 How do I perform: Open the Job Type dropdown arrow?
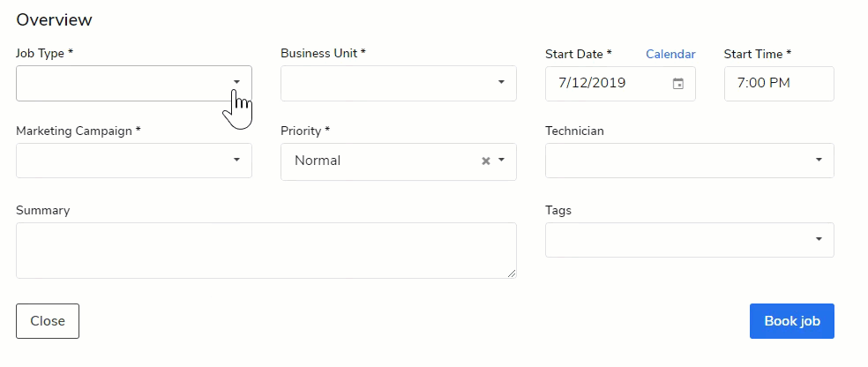tap(236, 82)
